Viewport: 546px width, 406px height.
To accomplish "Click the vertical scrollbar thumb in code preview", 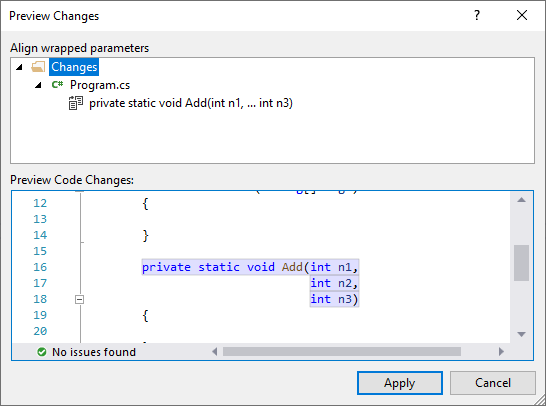I will click(521, 263).
